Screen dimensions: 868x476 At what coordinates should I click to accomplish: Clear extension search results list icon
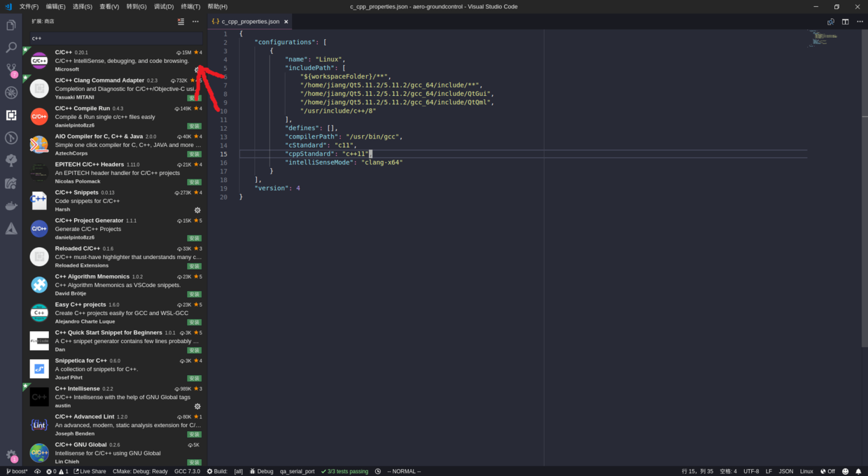click(x=181, y=22)
